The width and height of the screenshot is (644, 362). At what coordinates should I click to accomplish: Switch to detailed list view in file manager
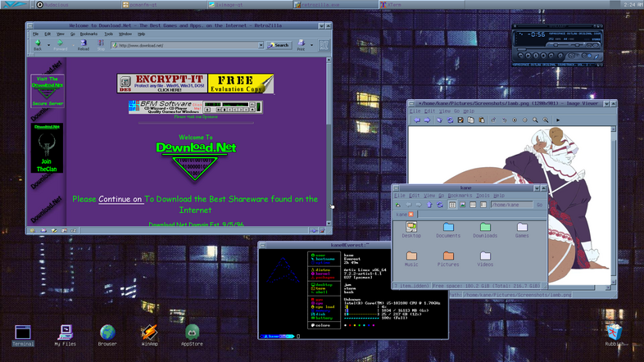pos(483,205)
